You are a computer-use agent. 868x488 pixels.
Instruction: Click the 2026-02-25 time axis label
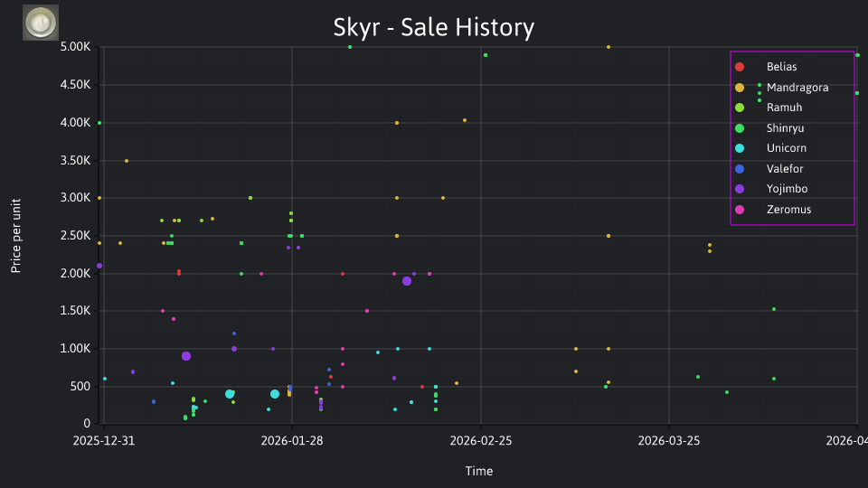click(x=480, y=441)
